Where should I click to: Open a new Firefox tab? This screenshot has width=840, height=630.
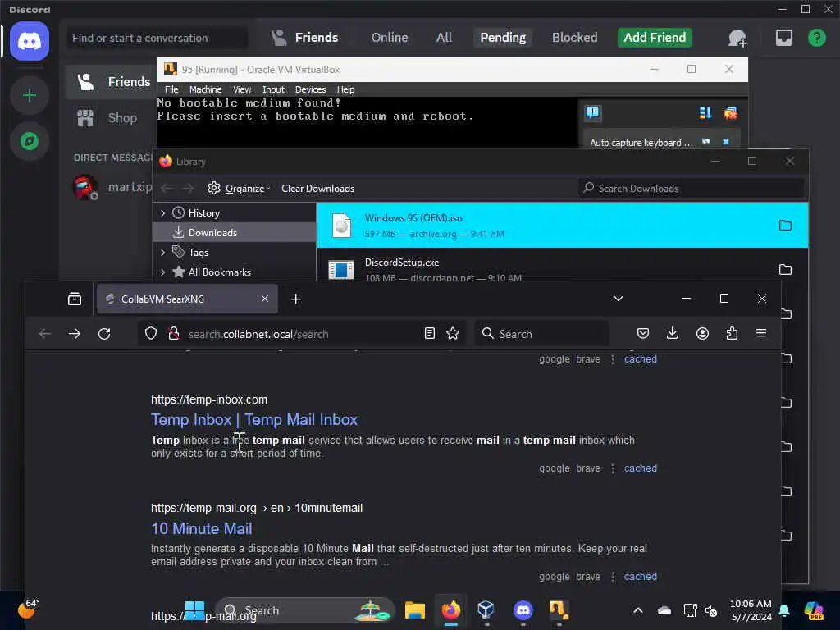pos(295,299)
